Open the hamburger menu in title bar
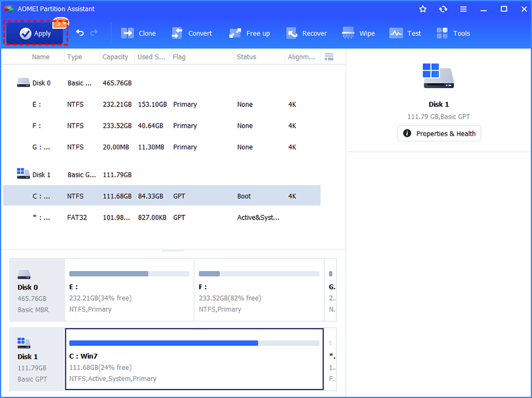 (464, 9)
